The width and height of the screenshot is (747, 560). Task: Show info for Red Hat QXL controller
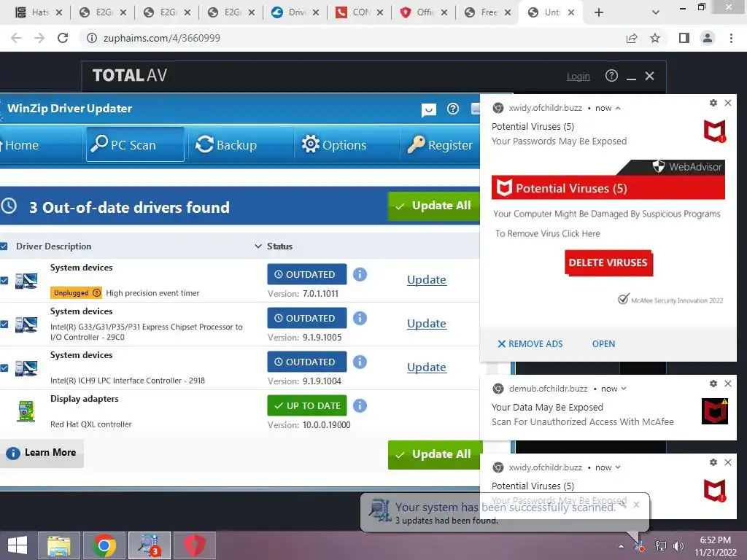click(360, 405)
